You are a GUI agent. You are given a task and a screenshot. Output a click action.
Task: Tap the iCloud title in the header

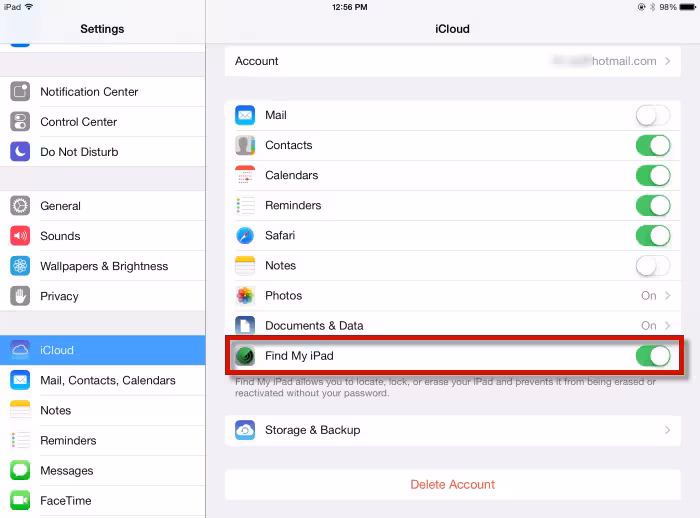tap(452, 29)
